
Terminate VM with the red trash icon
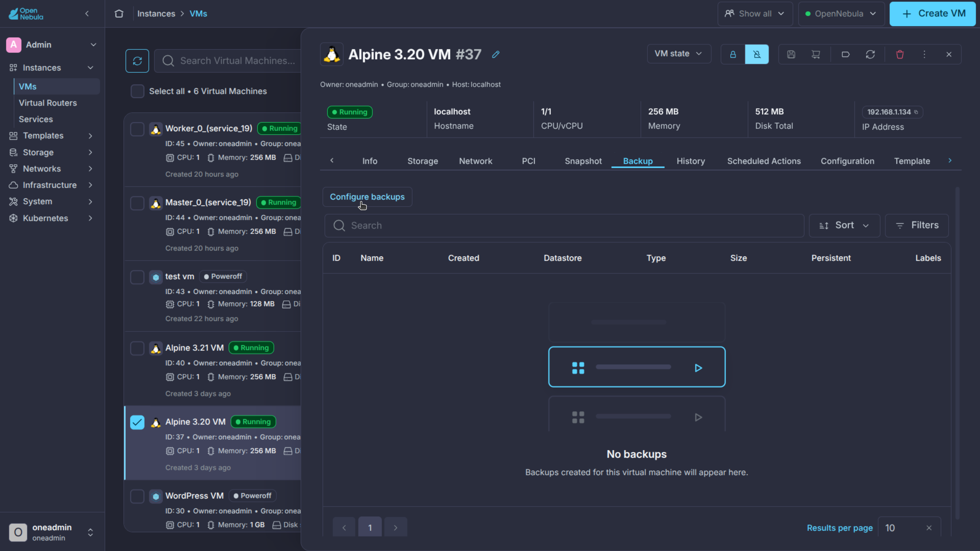pos(900,54)
